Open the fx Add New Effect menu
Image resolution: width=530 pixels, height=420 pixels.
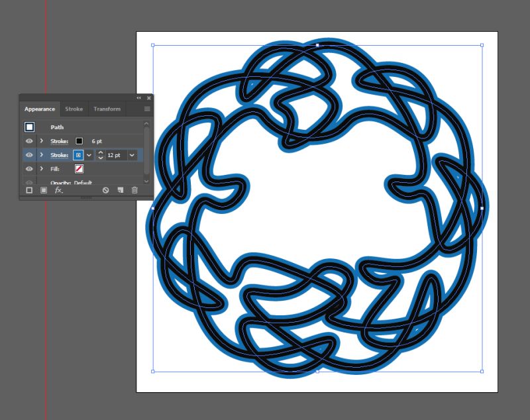[58, 190]
